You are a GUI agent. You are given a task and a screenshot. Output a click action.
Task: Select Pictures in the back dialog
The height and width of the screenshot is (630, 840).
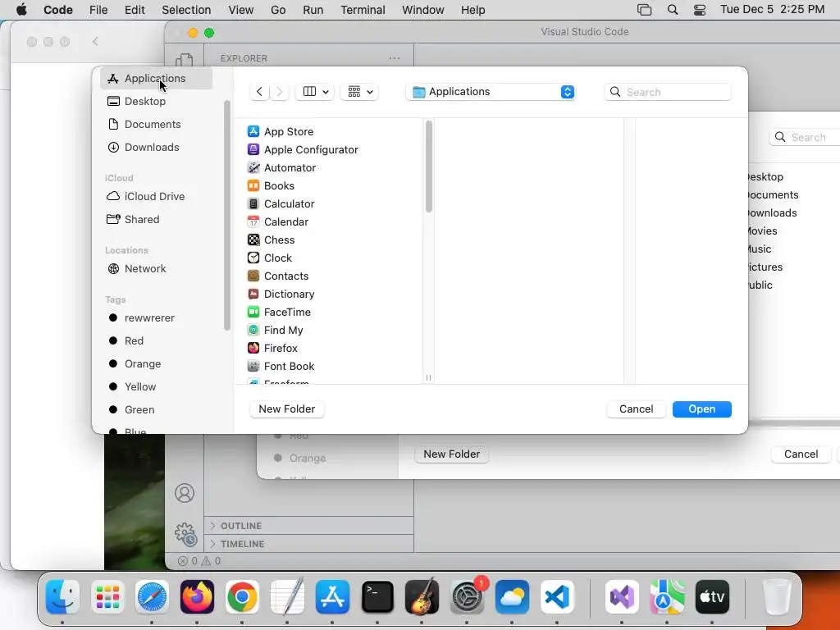[x=765, y=267]
